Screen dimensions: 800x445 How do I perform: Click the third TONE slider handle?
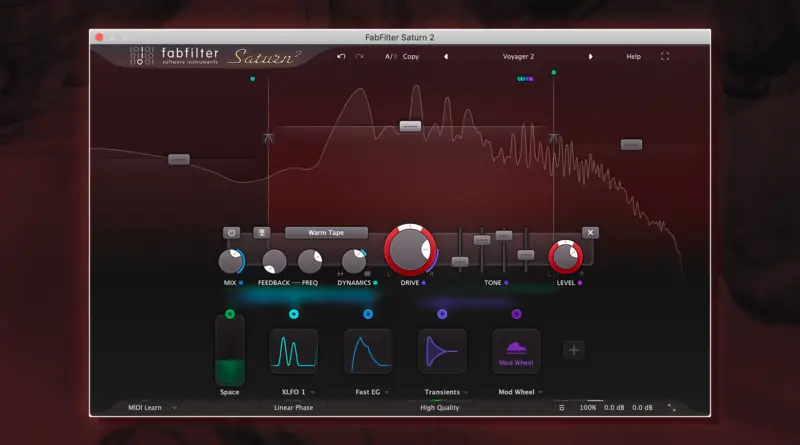(x=504, y=235)
